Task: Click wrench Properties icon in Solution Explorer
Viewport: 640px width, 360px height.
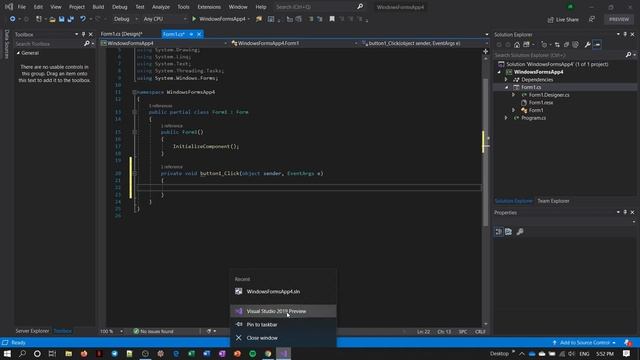Action: click(587, 44)
